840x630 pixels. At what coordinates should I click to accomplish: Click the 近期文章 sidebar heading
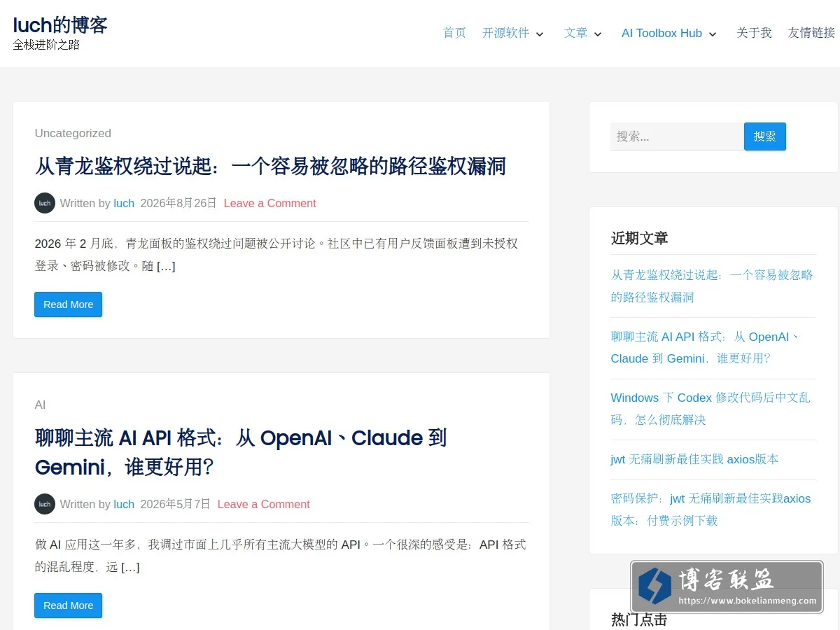pos(639,238)
